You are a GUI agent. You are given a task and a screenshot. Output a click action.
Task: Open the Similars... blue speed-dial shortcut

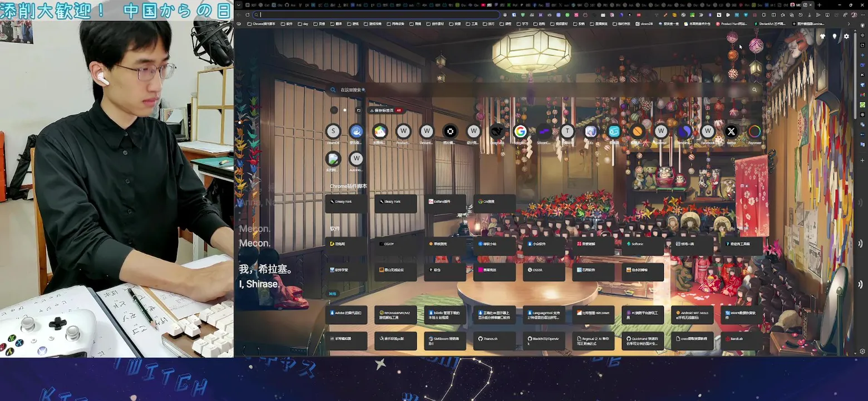[x=684, y=131]
